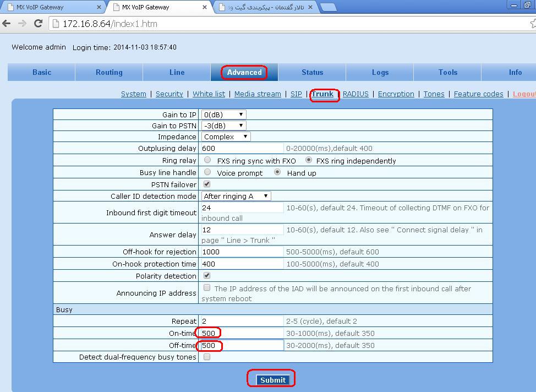The height and width of the screenshot is (392, 536).
Task: Click the Outplusing delay input field
Action: [242, 148]
